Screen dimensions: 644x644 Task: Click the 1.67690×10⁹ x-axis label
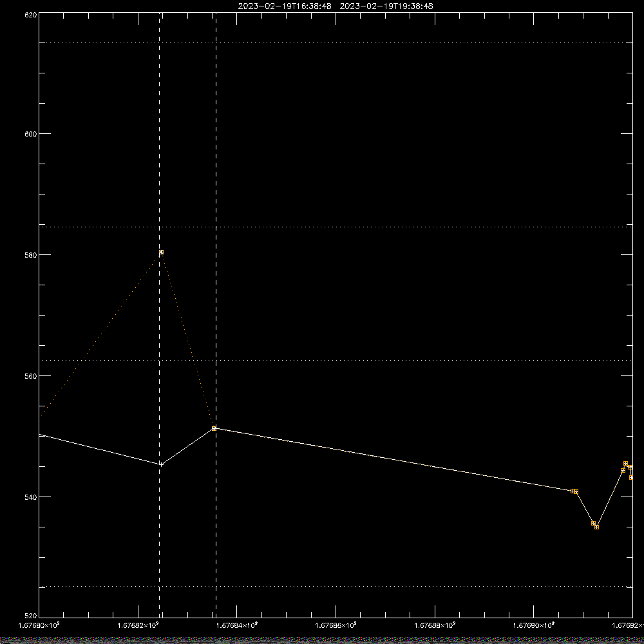tap(534, 625)
